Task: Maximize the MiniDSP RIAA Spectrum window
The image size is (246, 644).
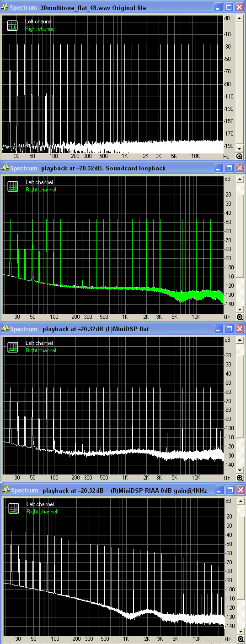Action: (230, 490)
